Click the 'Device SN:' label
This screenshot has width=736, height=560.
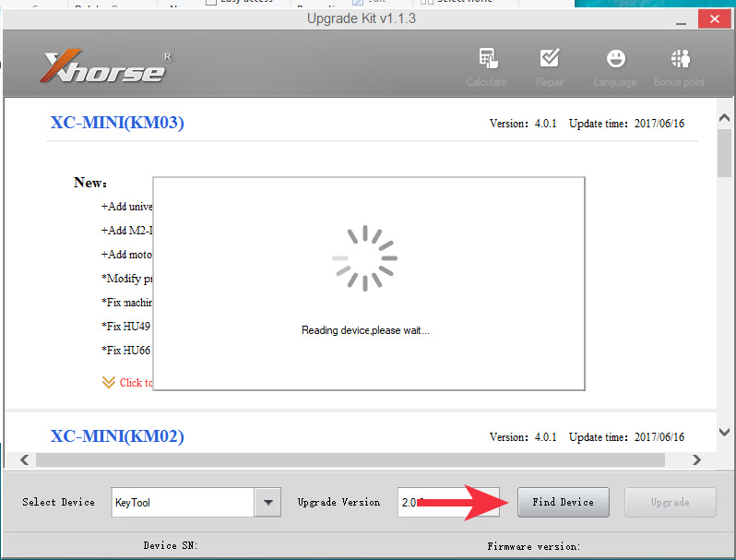[x=171, y=545]
